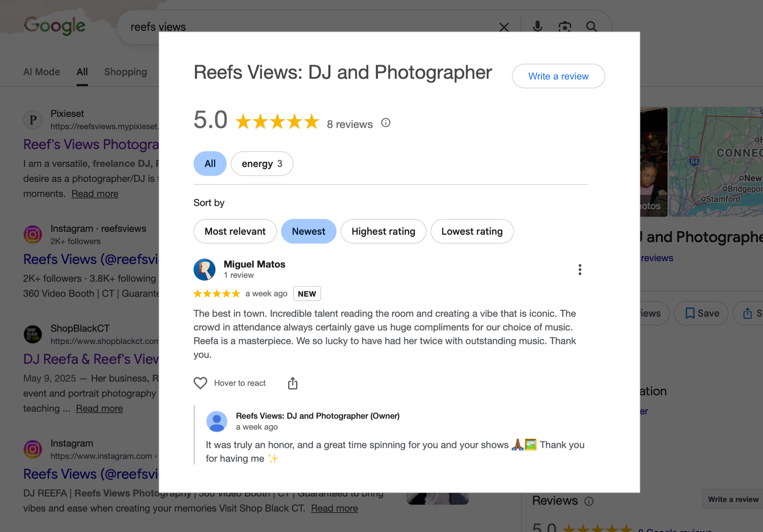Click the heart react icon on the review

[x=200, y=383]
